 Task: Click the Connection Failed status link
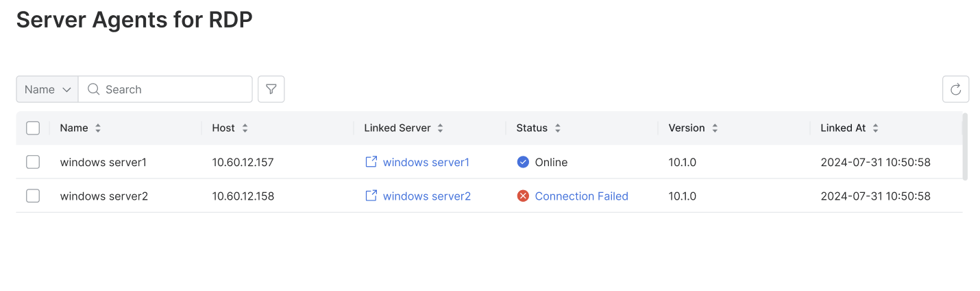pos(581,196)
